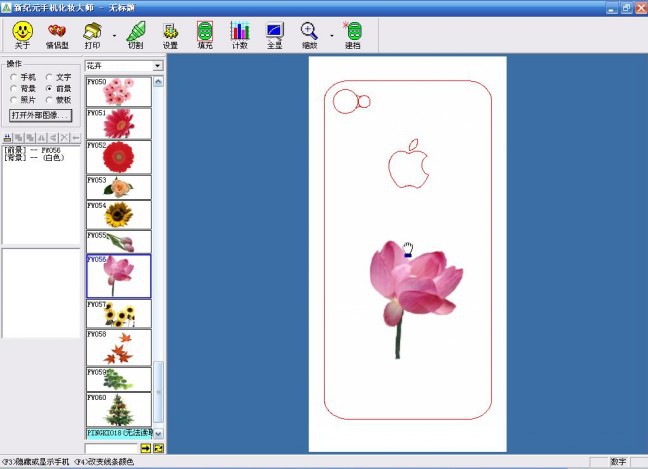The height and width of the screenshot is (469, 648).
Task: Click the yellow arrow button below thumbnails
Action: point(145,448)
